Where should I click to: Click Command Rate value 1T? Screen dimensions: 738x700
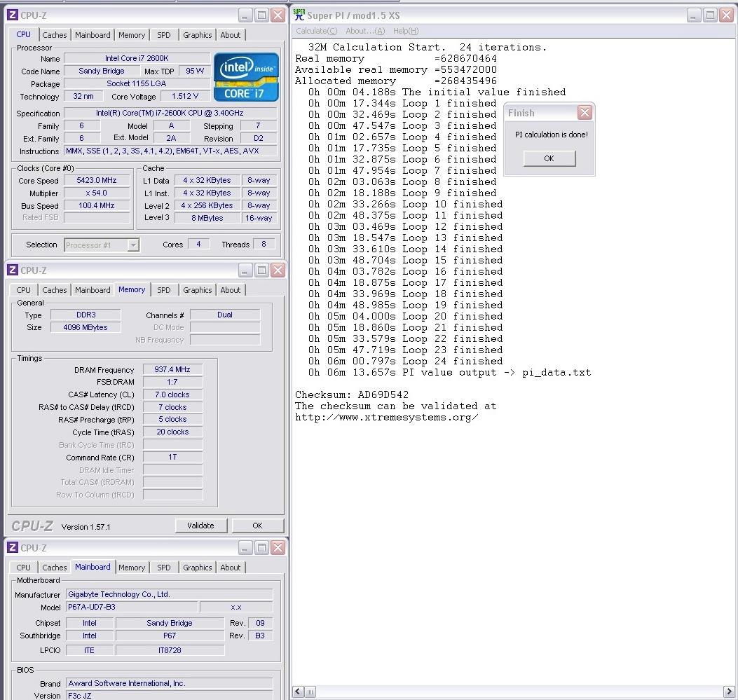pos(172,457)
